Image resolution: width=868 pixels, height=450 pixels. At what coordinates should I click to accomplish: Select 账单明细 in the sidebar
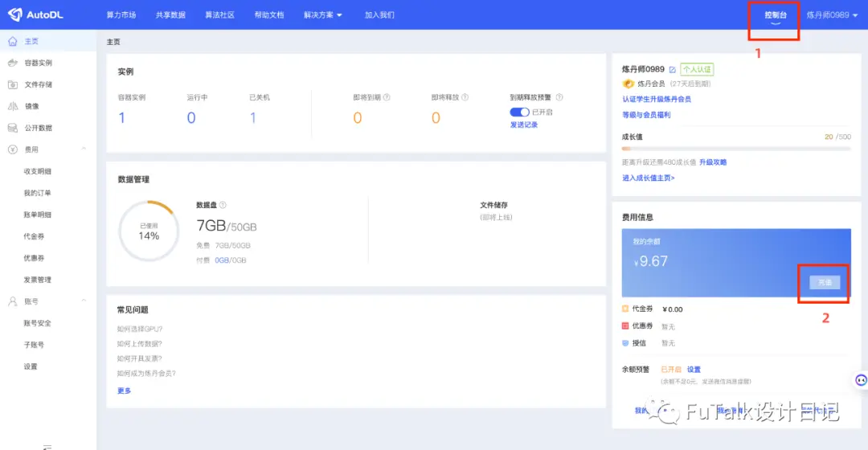pyautogui.click(x=37, y=215)
